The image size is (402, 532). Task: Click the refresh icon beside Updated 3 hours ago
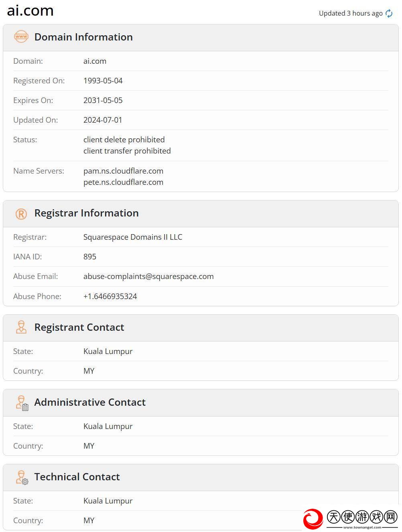click(389, 13)
